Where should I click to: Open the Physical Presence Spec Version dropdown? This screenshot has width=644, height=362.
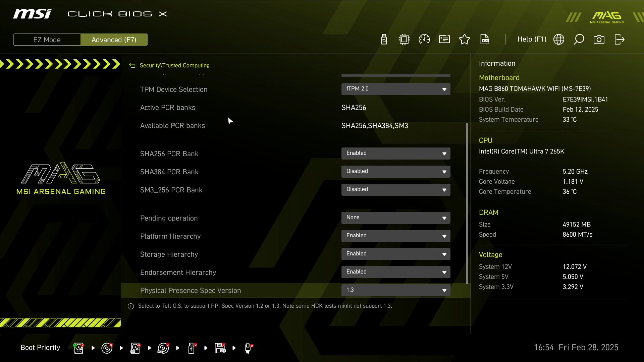click(x=396, y=290)
